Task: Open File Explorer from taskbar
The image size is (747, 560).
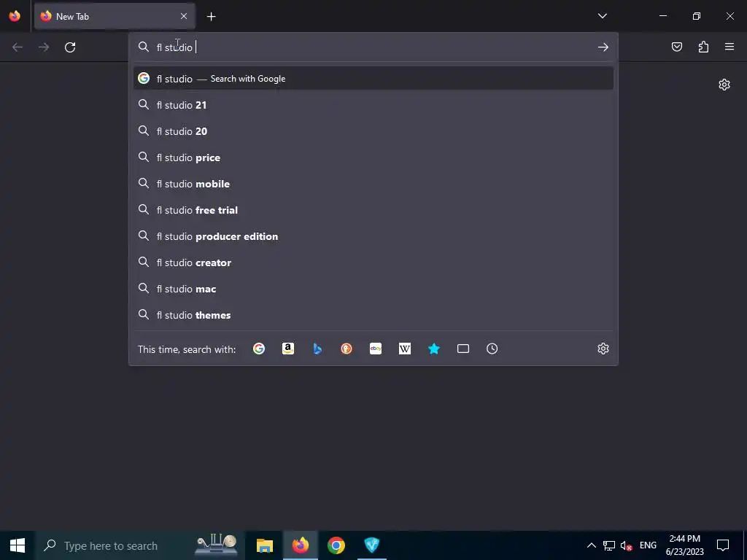Action: click(264, 545)
